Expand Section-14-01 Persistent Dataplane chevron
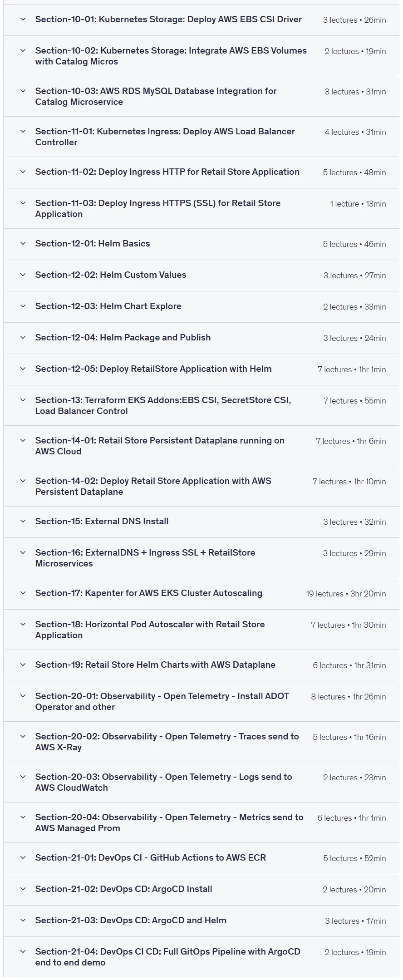 click(23, 441)
